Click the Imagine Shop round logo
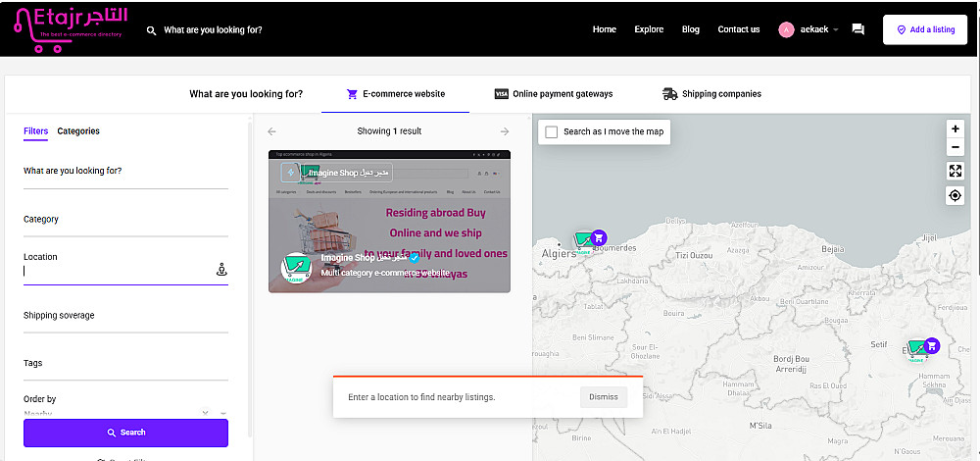Screen dimensions: 980x461 [x=297, y=268]
